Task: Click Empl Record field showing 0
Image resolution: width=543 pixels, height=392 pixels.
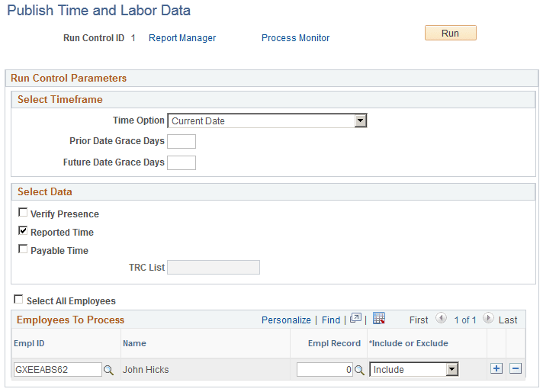Action: coord(325,369)
